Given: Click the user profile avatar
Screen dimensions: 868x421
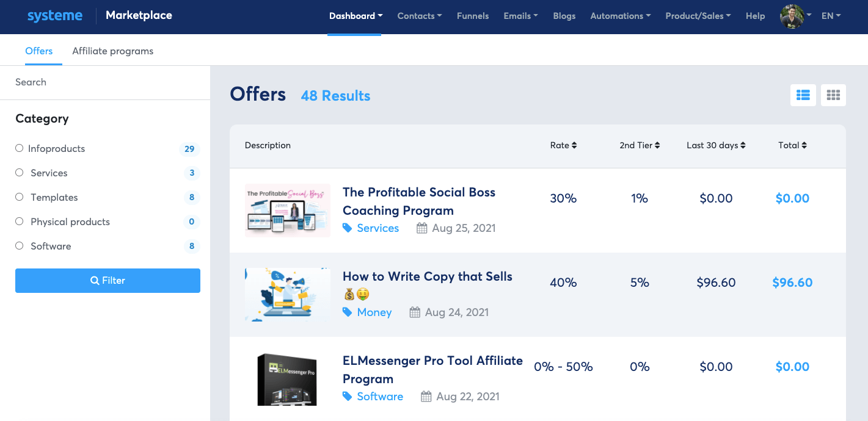Looking at the screenshot, I should pyautogui.click(x=792, y=16).
